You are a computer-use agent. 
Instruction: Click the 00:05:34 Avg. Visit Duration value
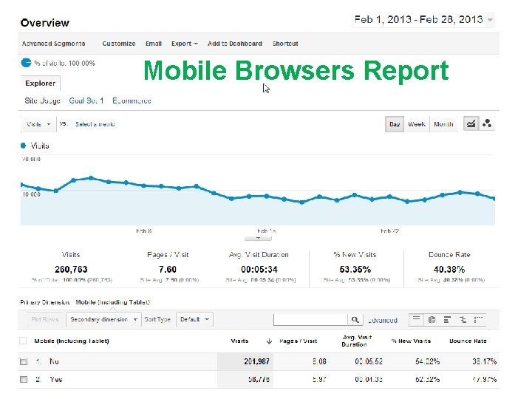tap(259, 270)
